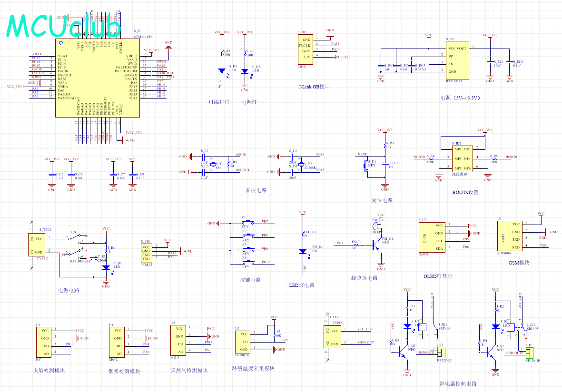Click the S_R1 510R resistor
The height and width of the screenshot is (392, 562).
221,53
